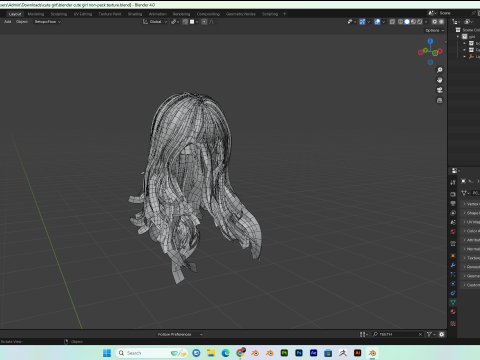Screen dimensions: 480x360
Task: Open the orange Object properties tab
Action: (x=453, y=256)
